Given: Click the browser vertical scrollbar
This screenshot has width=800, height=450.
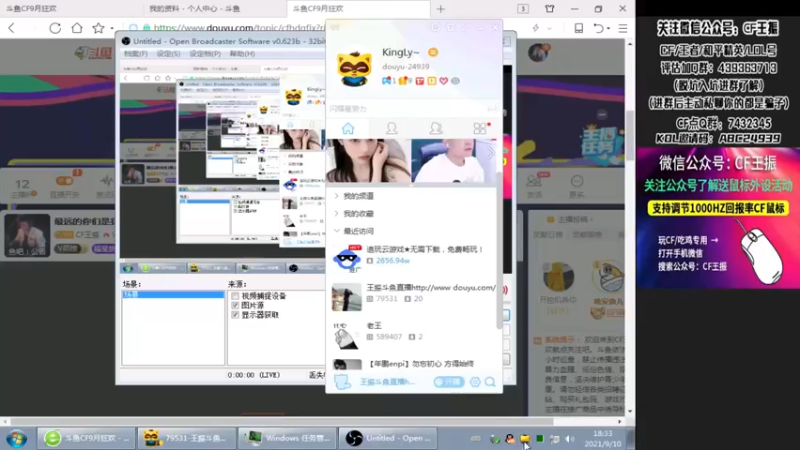Looking at the screenshot, I should click(x=630, y=135).
